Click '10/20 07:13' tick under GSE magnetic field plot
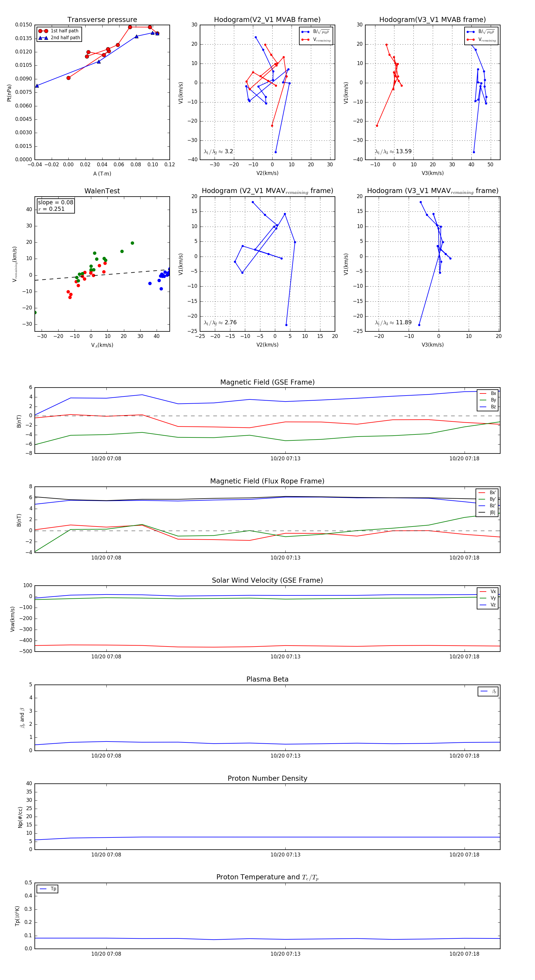535x980 pixels. [285, 459]
